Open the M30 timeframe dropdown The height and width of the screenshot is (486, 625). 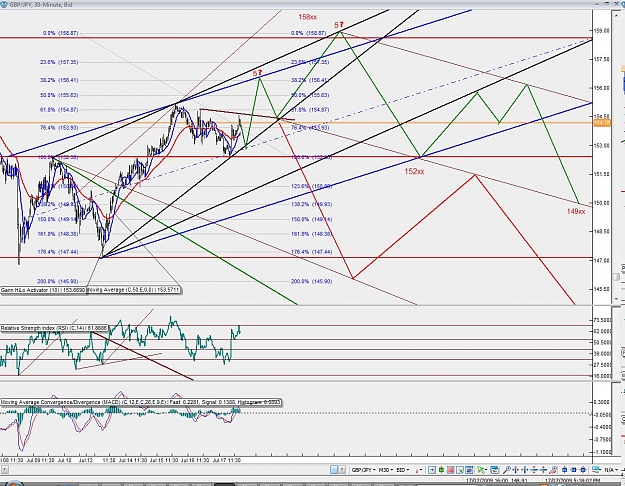pyautogui.click(x=386, y=470)
